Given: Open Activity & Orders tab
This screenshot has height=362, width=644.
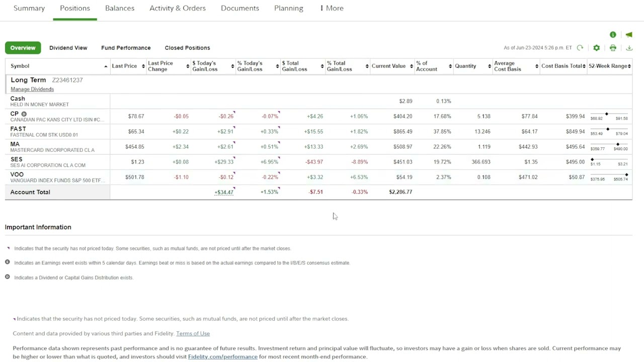Looking at the screenshot, I should (178, 8).
